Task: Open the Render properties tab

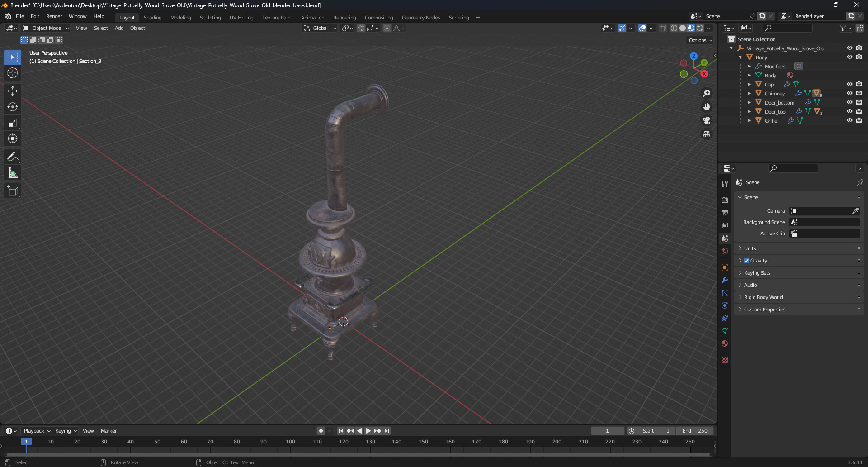Action: tap(725, 200)
